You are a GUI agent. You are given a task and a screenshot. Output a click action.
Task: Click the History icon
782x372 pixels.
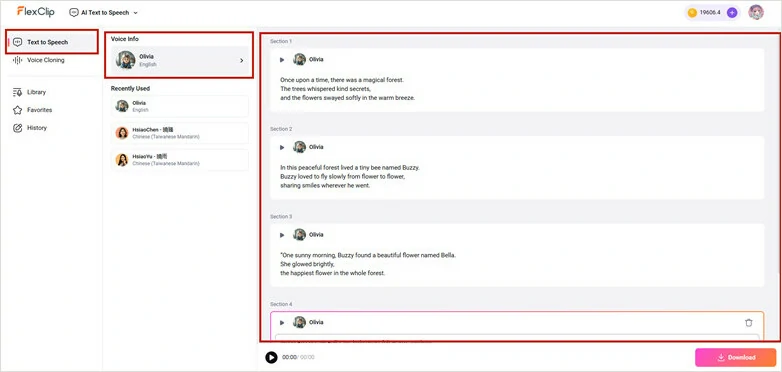click(x=17, y=128)
